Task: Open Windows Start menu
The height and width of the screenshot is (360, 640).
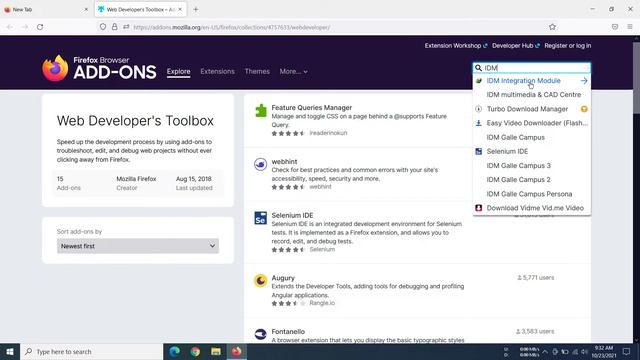Action: tap(10, 351)
